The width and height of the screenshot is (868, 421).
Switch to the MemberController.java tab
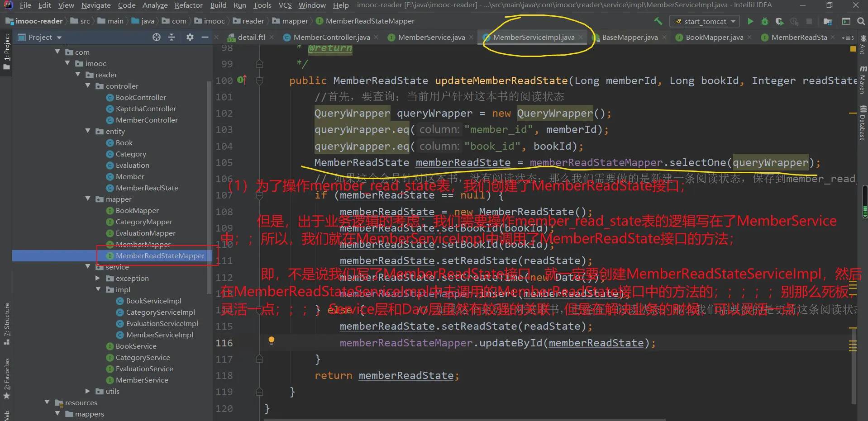[x=331, y=38]
